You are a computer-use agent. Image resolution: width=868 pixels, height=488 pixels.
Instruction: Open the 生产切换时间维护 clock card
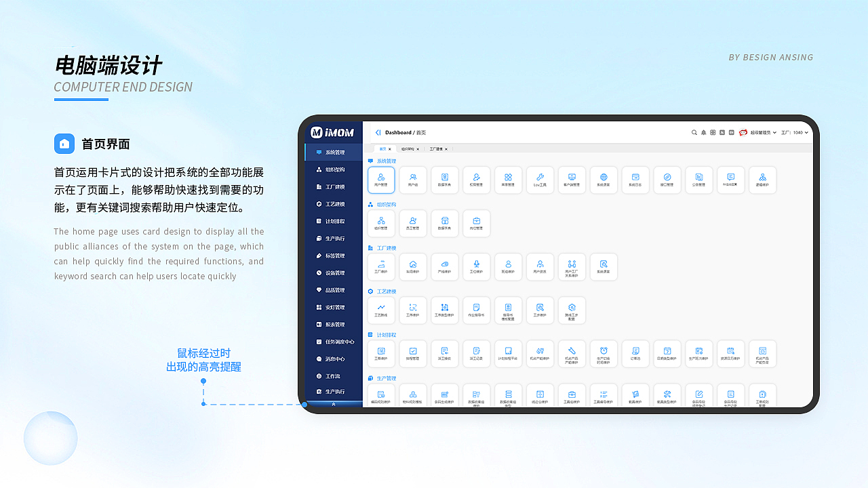(604, 354)
